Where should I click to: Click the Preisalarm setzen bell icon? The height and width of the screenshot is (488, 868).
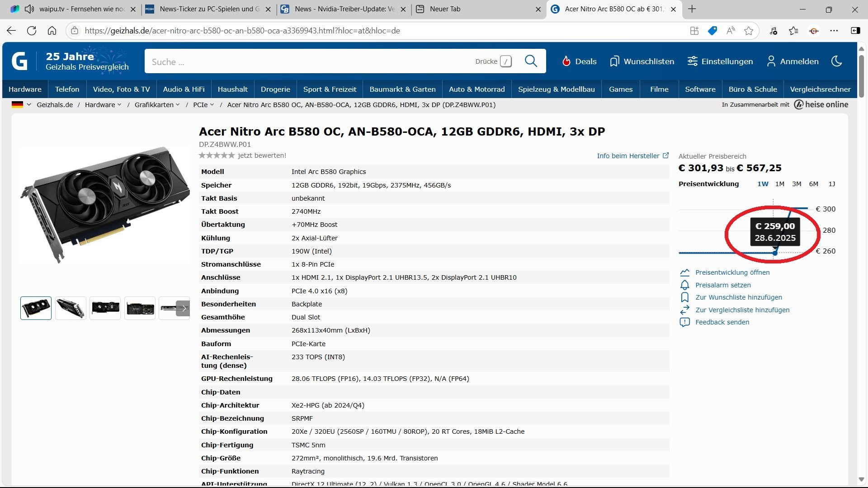(684, 285)
